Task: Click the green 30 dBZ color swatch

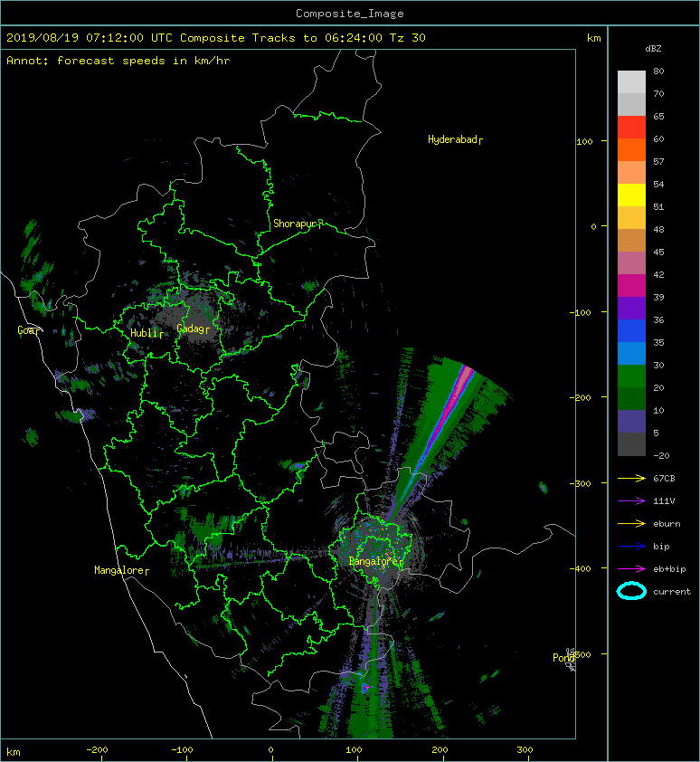Action: [x=631, y=376]
